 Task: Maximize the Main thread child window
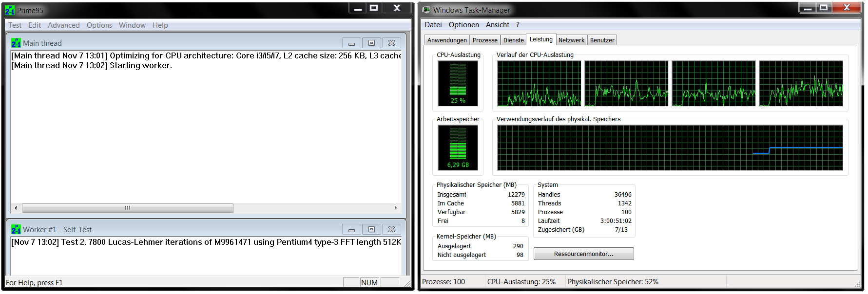pos(371,43)
